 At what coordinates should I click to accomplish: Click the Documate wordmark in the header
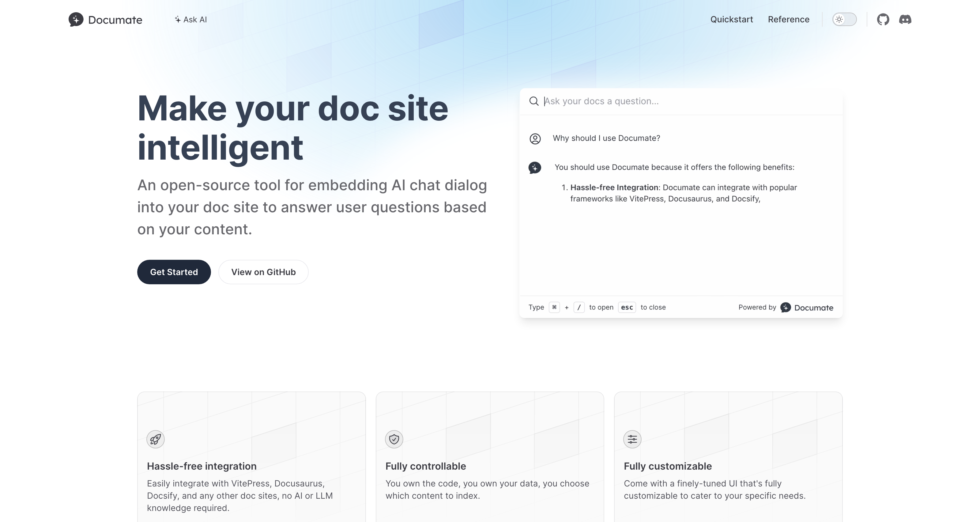click(115, 20)
